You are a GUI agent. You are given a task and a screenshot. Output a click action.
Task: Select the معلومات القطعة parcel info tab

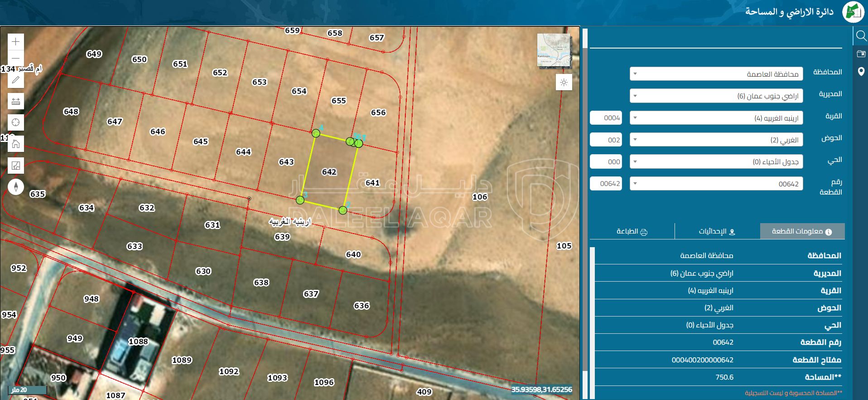[x=802, y=231]
